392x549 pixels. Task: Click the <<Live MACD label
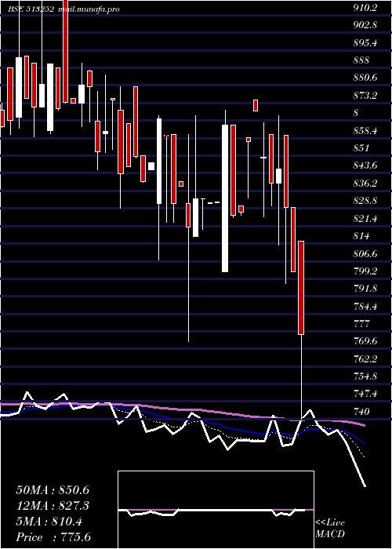click(x=330, y=529)
